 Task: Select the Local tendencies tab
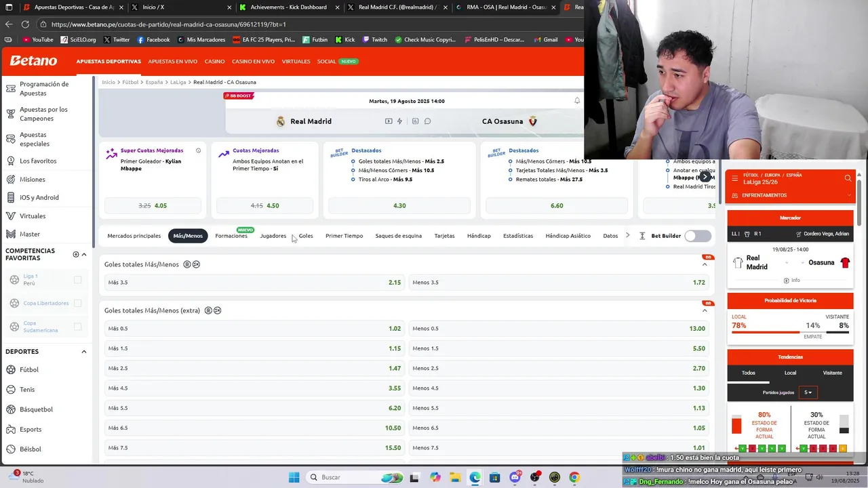coord(791,373)
